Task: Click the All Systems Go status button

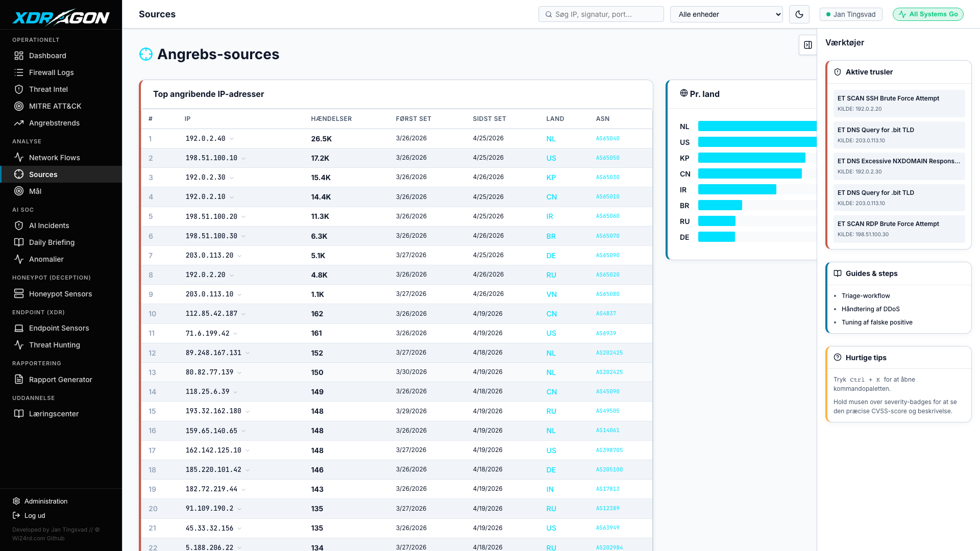Action: point(928,14)
